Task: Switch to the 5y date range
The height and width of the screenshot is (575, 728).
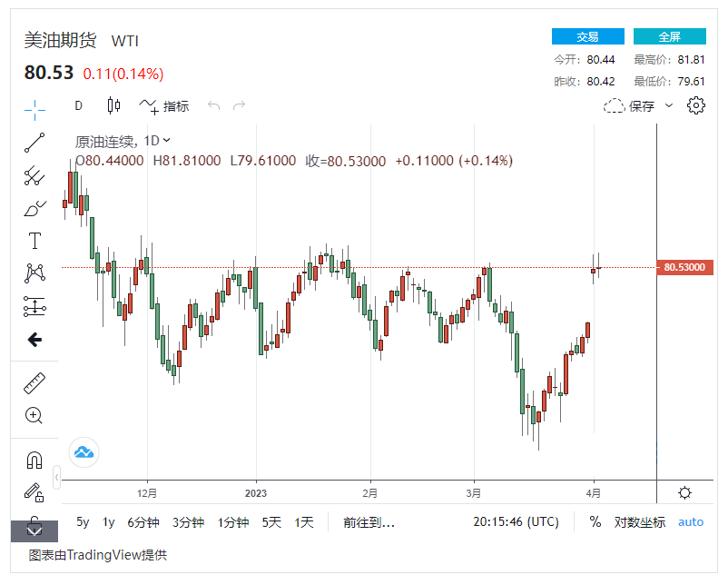Action: 83,522
